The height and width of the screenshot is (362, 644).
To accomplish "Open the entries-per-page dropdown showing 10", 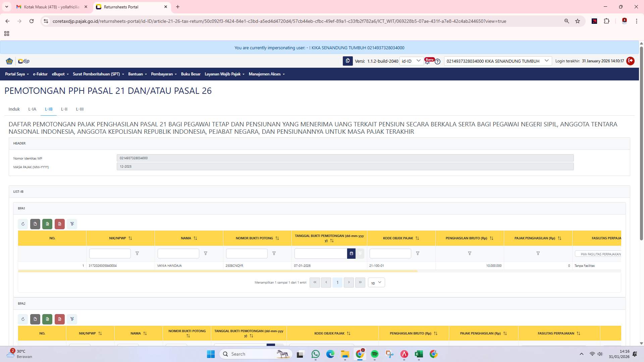I will click(376, 283).
